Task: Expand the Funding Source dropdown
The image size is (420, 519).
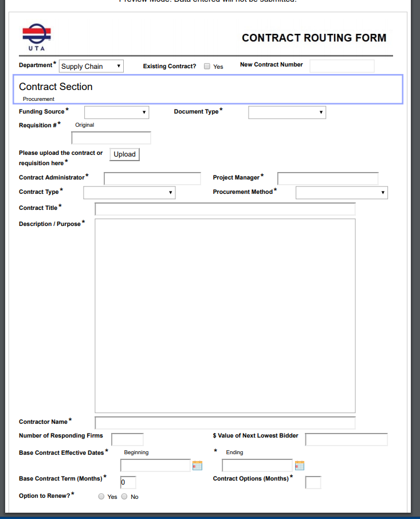Action: tap(117, 112)
